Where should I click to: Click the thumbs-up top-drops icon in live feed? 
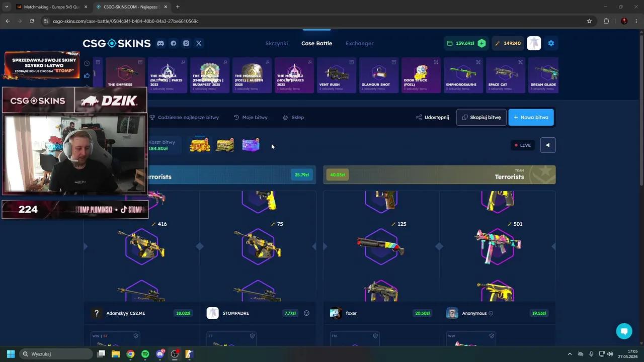87,75
